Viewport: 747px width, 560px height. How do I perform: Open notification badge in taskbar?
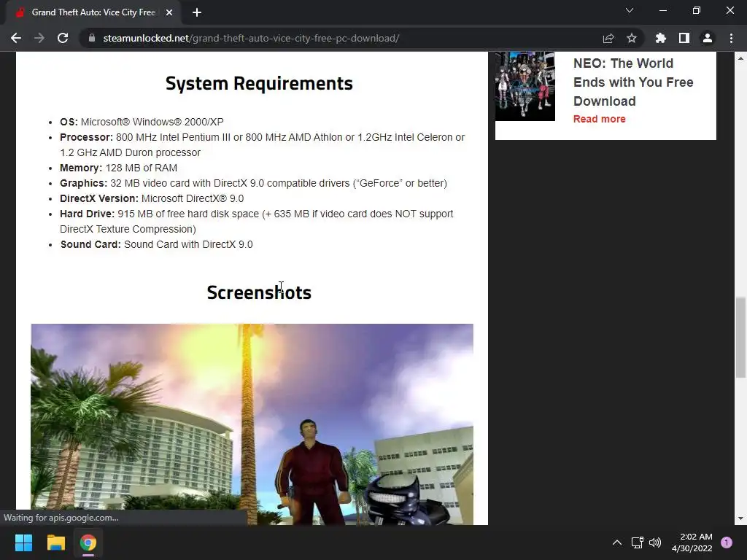pos(727,542)
